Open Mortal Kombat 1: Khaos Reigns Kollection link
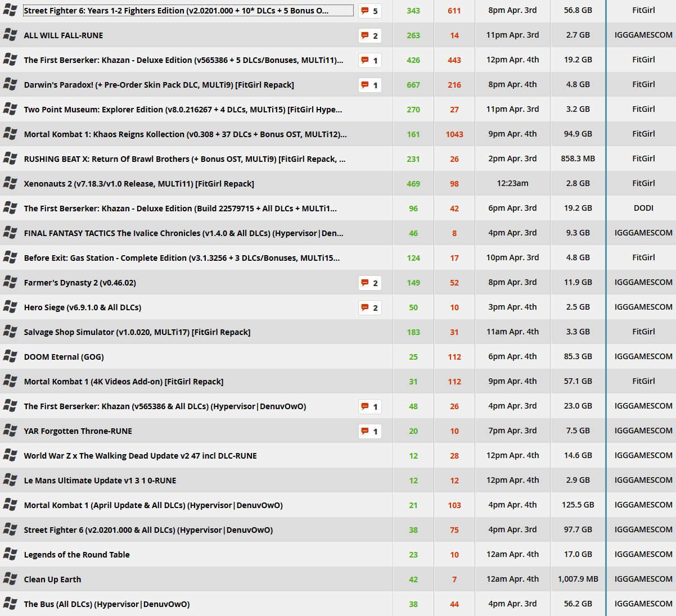Image resolution: width=676 pixels, height=616 pixels. [185, 134]
